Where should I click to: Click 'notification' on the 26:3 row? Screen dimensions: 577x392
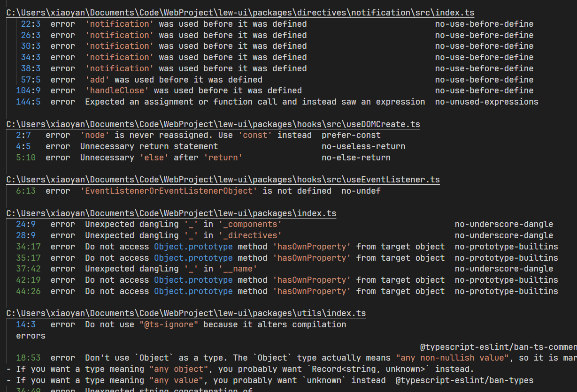click(x=119, y=35)
